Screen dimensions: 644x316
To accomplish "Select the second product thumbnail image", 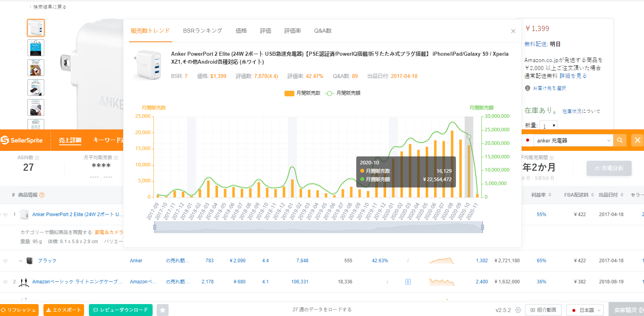I will 36,48.
